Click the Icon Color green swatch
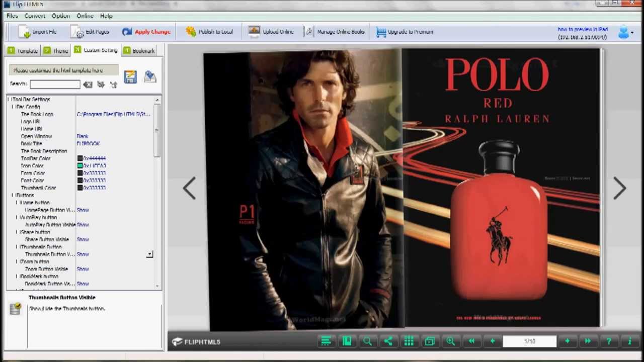Viewport: 644px width, 362px height. tap(80, 165)
